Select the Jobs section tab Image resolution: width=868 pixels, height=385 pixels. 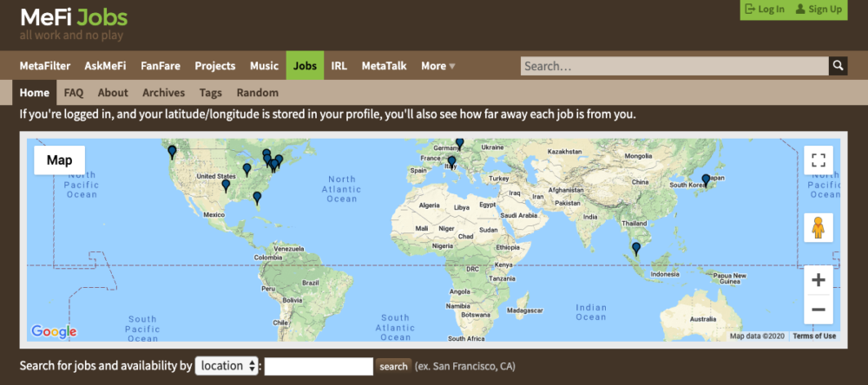(305, 66)
